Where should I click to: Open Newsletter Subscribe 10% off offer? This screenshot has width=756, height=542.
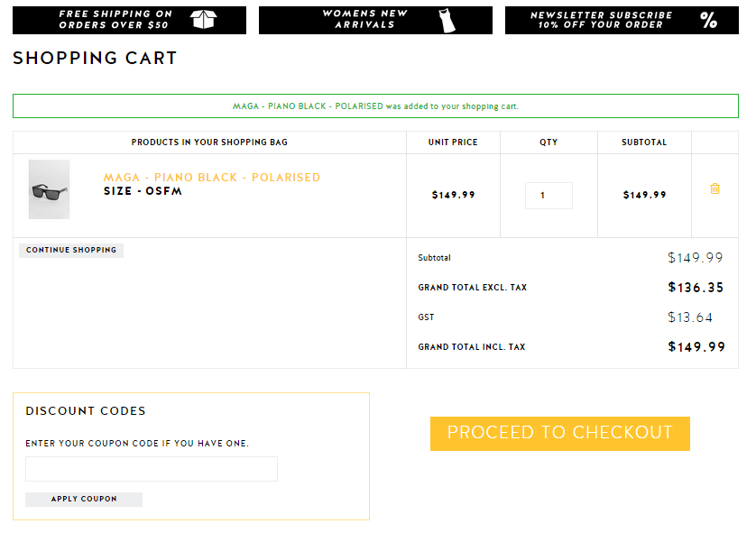[x=601, y=20]
